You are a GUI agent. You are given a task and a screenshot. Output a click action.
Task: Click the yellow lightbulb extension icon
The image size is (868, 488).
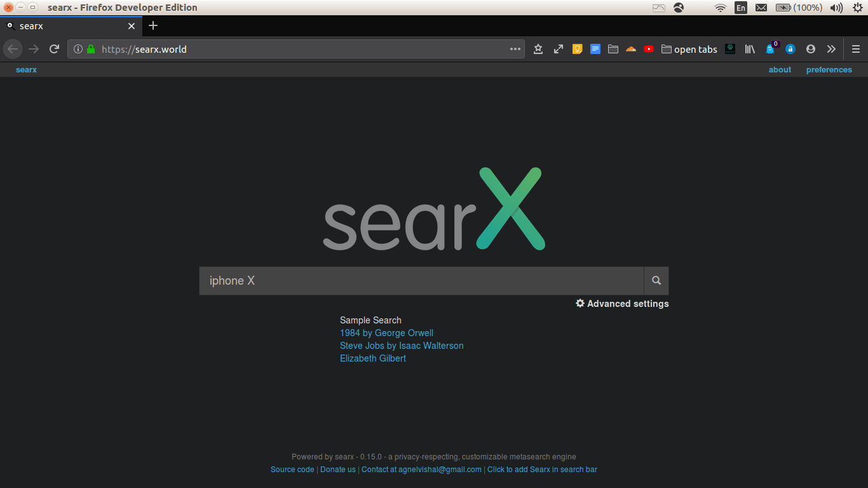click(x=577, y=49)
